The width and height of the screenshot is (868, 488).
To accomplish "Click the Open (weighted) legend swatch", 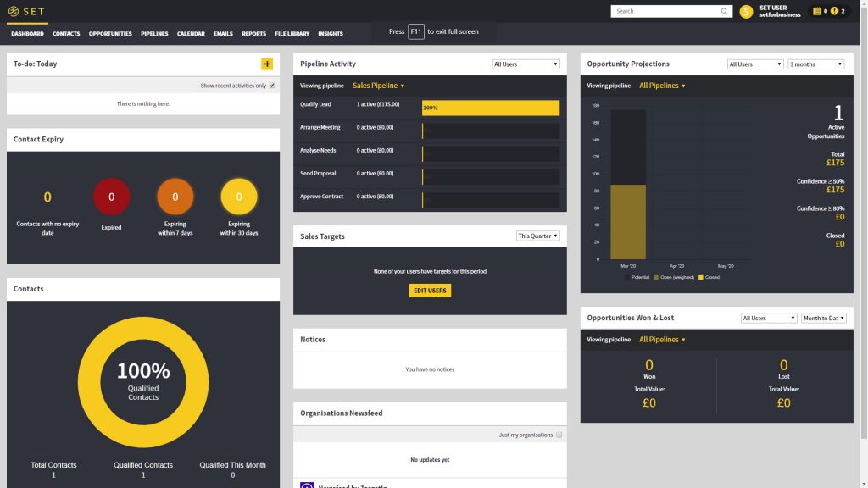I will click(x=656, y=277).
